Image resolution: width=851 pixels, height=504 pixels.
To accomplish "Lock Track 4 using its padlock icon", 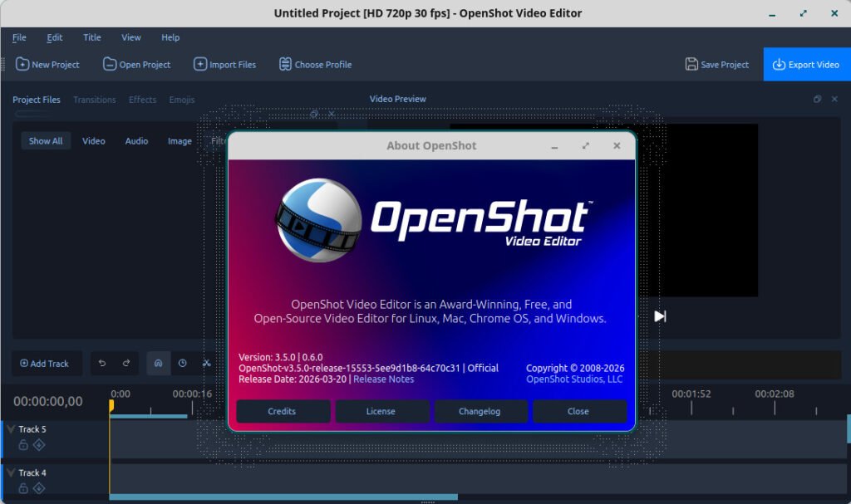I will 23,487.
